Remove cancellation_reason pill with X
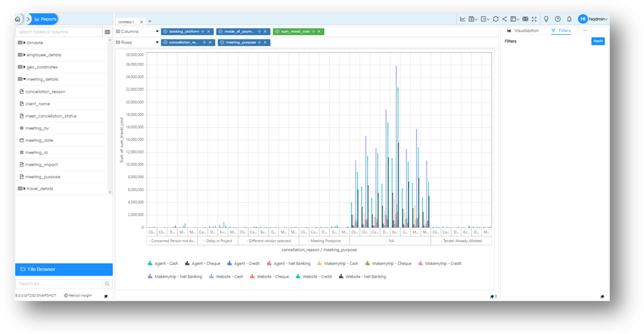 [x=210, y=42]
